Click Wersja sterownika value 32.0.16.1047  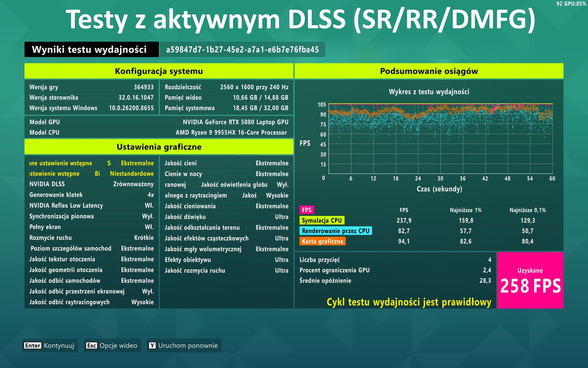pyautogui.click(x=136, y=98)
